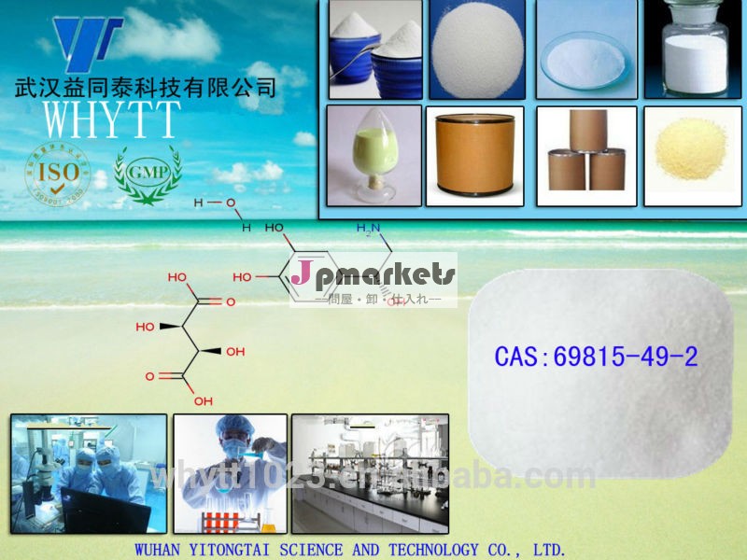Viewport: 747px width, 560px height.
Task: Click the white WHYTT brand text
Action: point(111,119)
